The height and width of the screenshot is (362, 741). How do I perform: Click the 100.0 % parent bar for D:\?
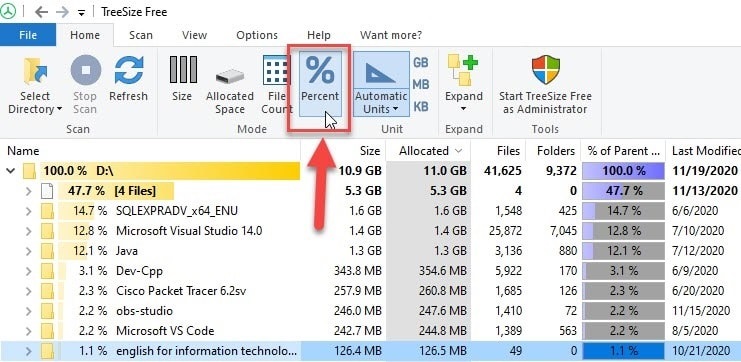click(x=623, y=171)
